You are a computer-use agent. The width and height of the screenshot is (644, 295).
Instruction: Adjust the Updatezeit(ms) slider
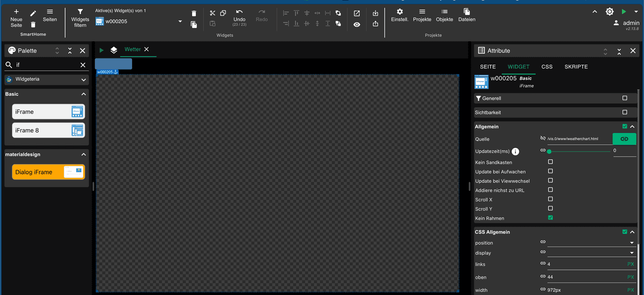coord(579,151)
